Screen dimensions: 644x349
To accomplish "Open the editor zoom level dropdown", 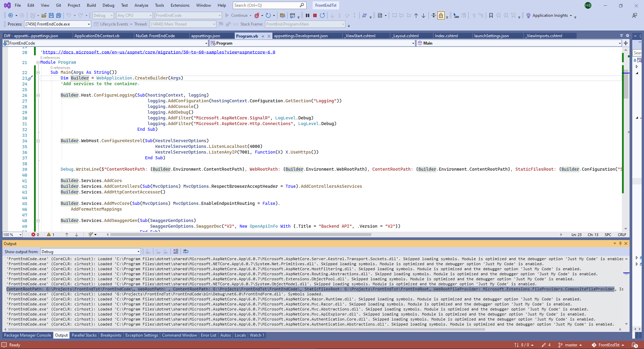I will [20, 235].
